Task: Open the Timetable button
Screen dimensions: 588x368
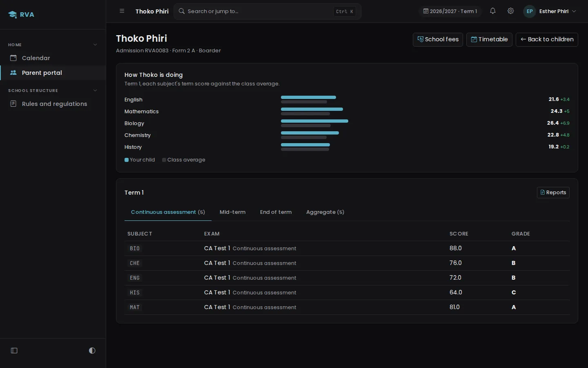Action: (489, 40)
